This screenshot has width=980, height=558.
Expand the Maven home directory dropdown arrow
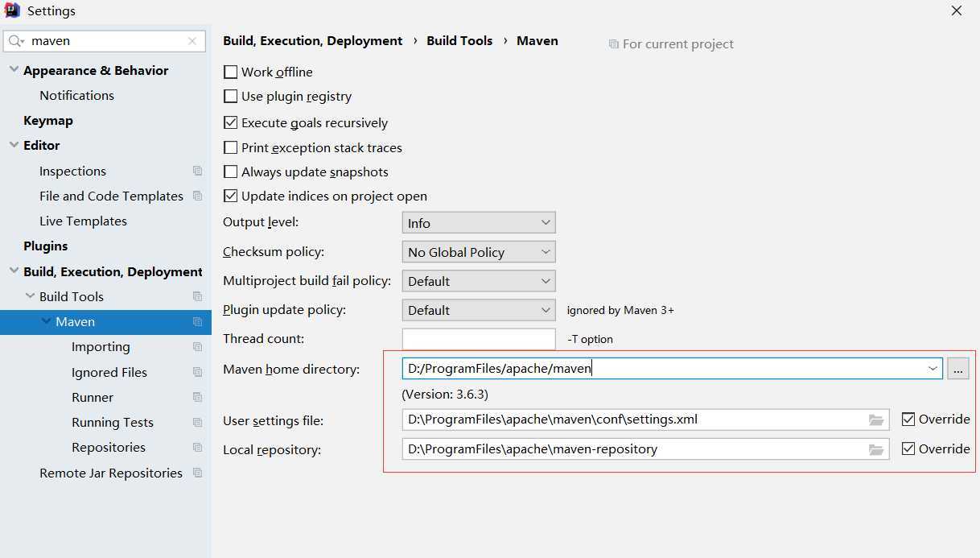[933, 369]
